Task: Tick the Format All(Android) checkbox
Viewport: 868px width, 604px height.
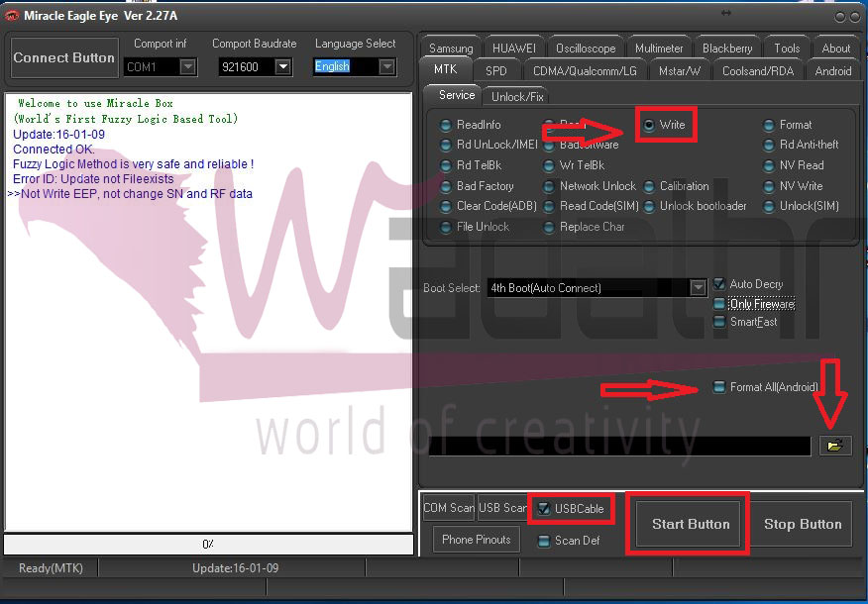Action: pyautogui.click(x=719, y=387)
